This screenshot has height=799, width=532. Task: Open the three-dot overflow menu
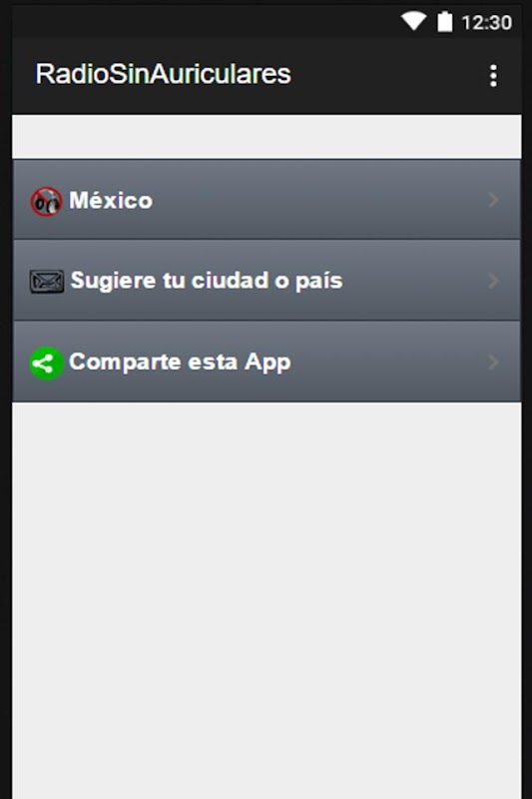click(493, 76)
